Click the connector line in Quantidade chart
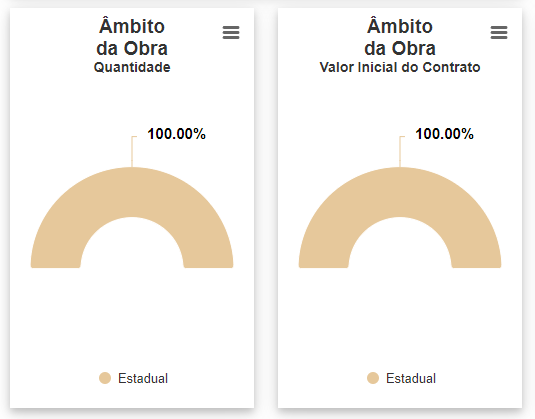 pyautogui.click(x=132, y=152)
